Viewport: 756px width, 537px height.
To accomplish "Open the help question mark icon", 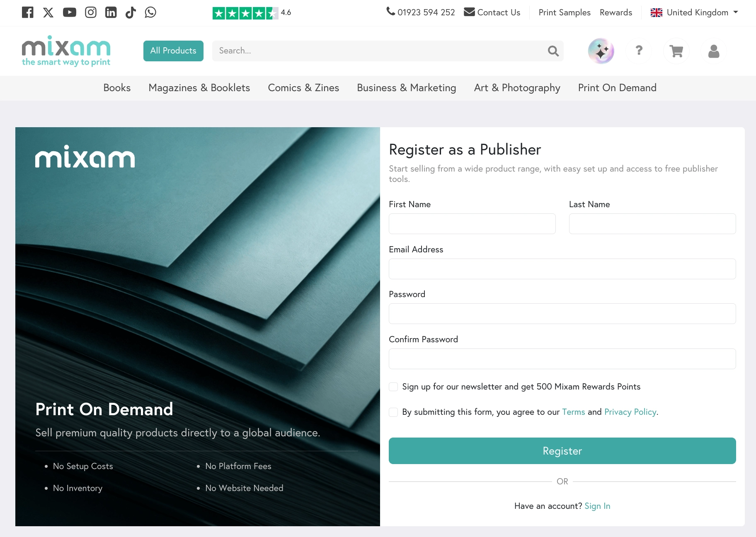I will tap(639, 51).
